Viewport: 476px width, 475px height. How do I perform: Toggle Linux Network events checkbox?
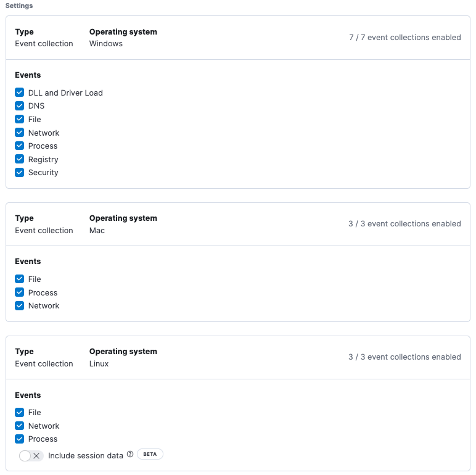[x=20, y=426]
